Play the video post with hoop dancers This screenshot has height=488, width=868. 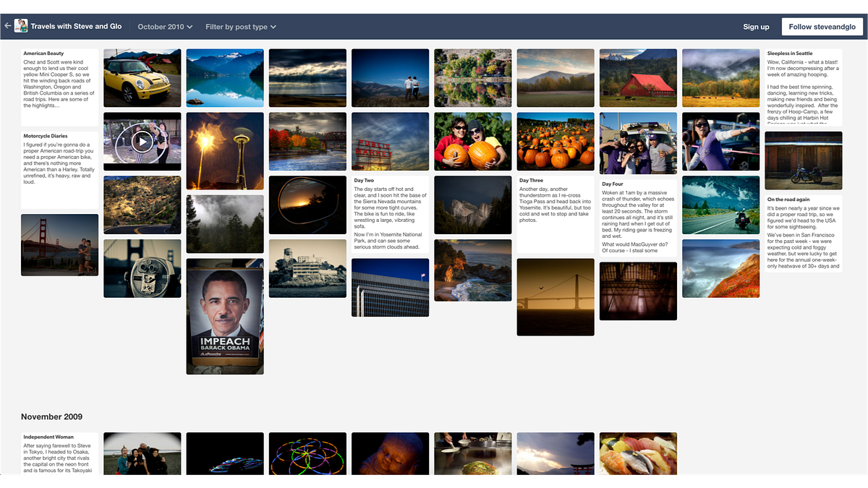click(x=142, y=141)
